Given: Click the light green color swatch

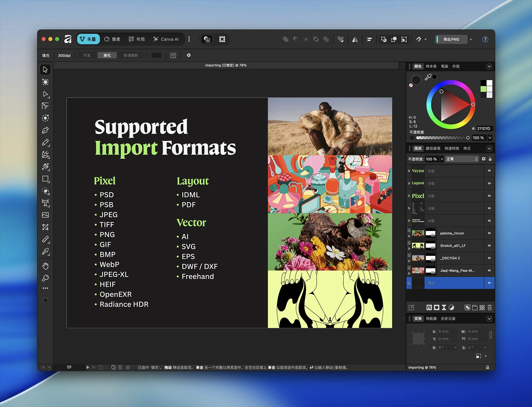Looking at the screenshot, I should 483,89.
